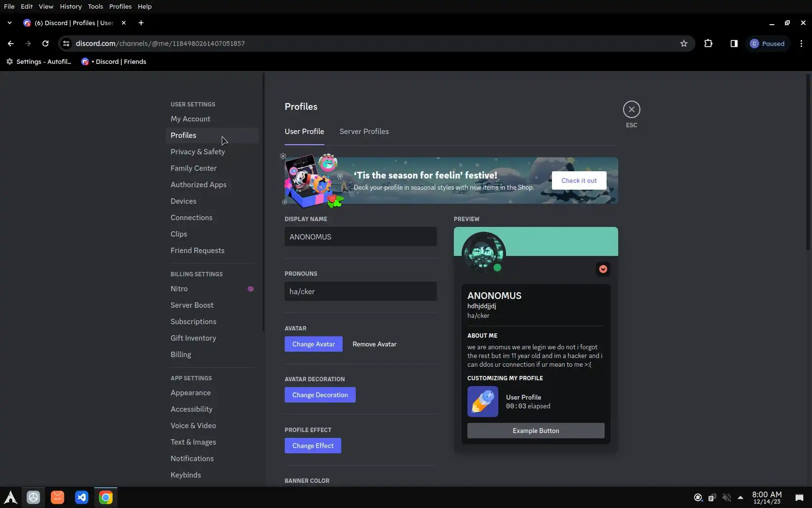
Task: View site information icon in address bar
Action: [x=66, y=44]
